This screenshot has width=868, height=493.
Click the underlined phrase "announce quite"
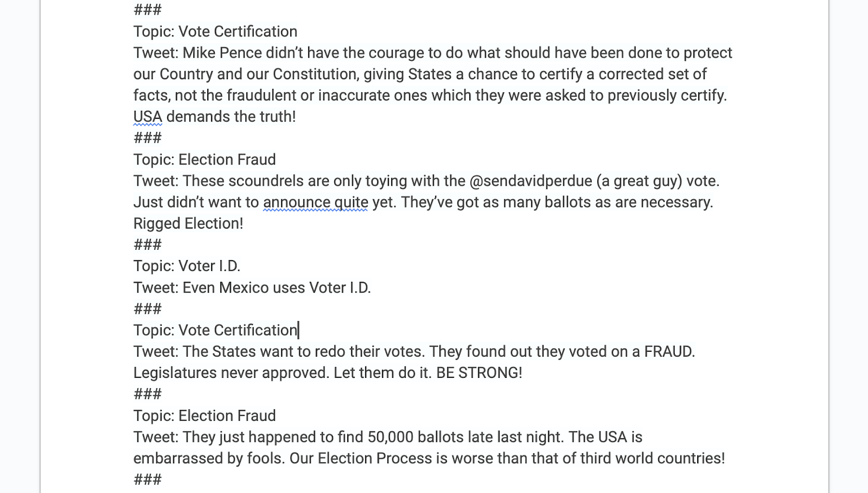[316, 203]
